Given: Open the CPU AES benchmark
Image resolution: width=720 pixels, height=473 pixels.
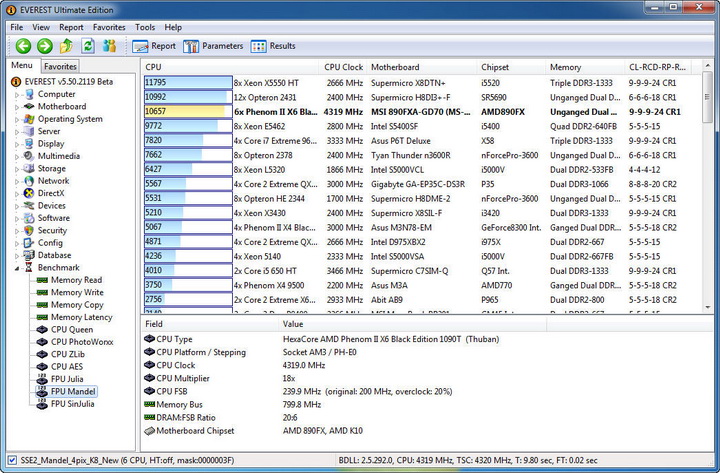Looking at the screenshot, I should pos(67,367).
